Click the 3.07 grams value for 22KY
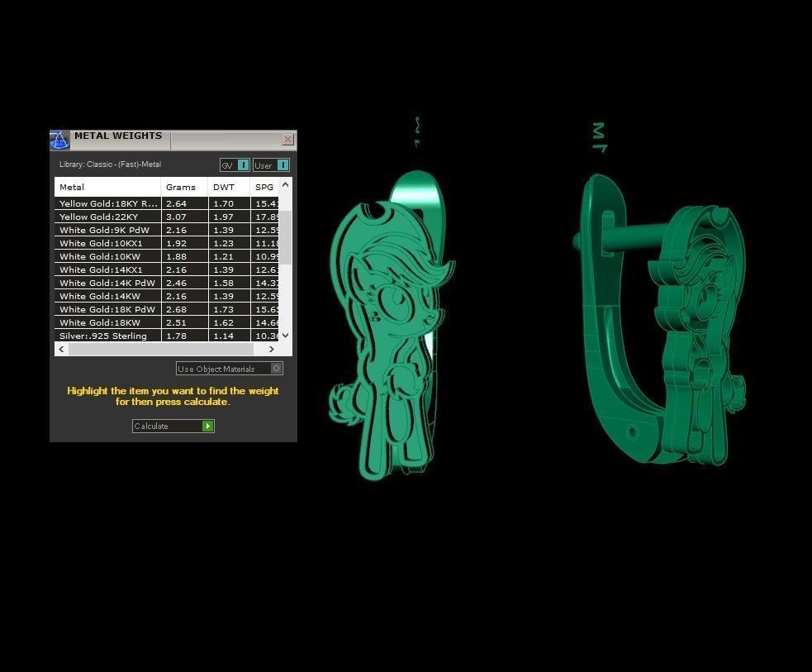Viewport: 812px width, 672px height. pyautogui.click(x=176, y=217)
